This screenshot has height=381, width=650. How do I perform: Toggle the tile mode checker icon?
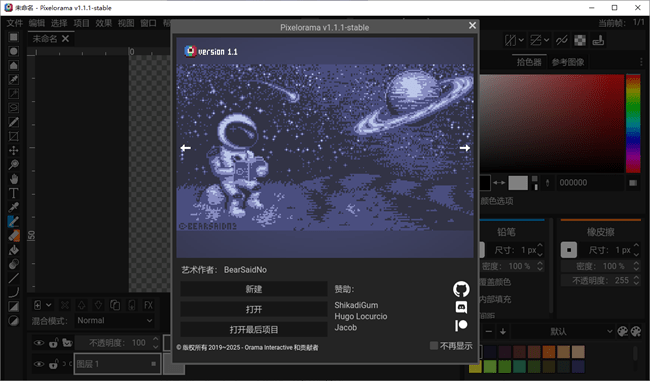pyautogui.click(x=580, y=40)
